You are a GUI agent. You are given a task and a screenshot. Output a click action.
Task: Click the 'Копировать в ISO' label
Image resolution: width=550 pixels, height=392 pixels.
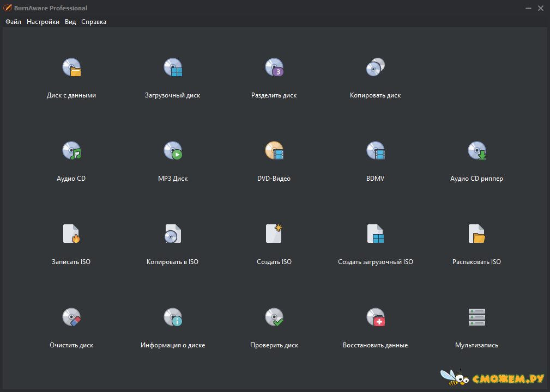(x=173, y=262)
